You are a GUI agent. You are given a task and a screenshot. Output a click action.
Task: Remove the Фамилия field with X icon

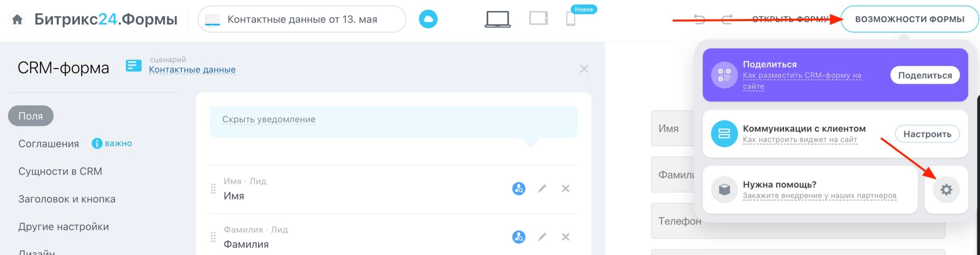coord(565,237)
